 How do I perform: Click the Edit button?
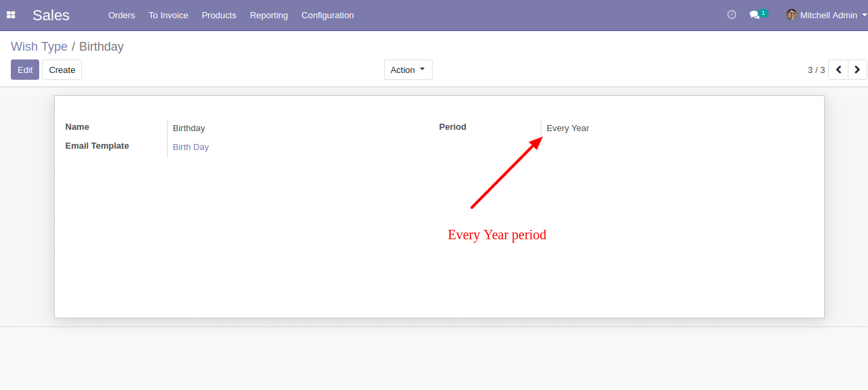coord(25,70)
